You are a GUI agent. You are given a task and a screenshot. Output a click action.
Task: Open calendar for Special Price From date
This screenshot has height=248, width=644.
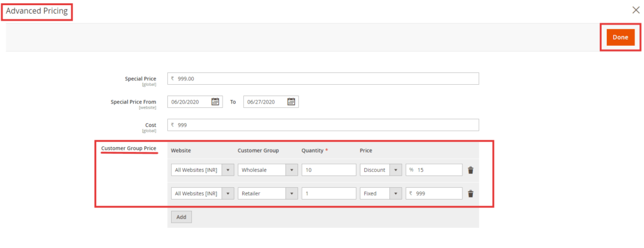(x=215, y=102)
